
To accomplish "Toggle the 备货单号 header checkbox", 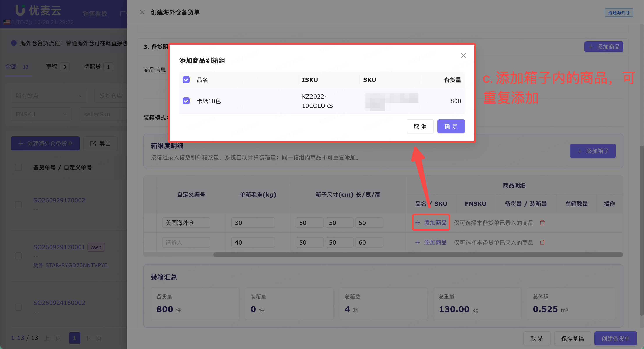I will pyautogui.click(x=18, y=167).
